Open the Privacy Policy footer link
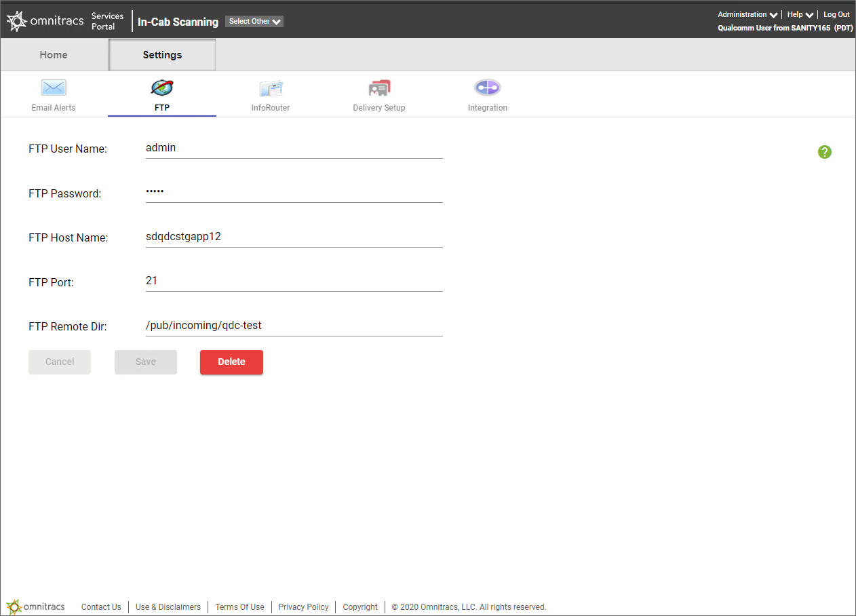 (x=303, y=607)
